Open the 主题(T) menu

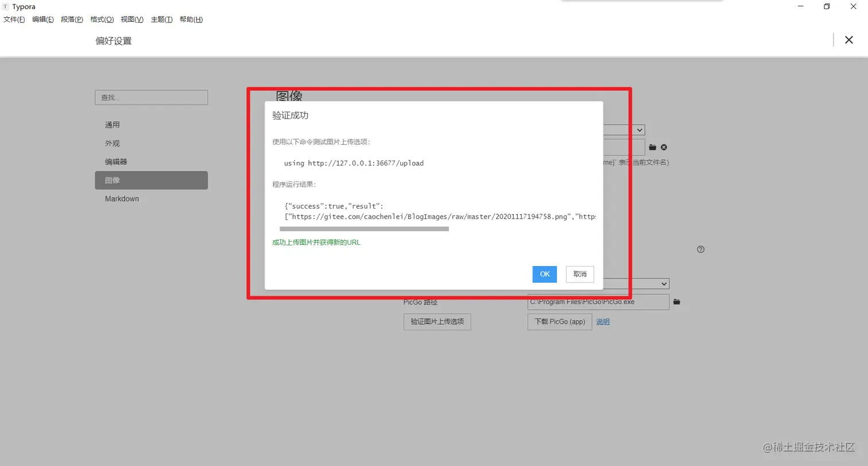162,20
